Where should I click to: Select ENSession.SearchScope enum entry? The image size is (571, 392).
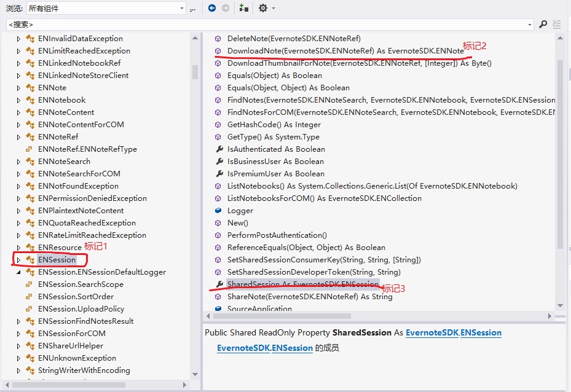pos(81,284)
